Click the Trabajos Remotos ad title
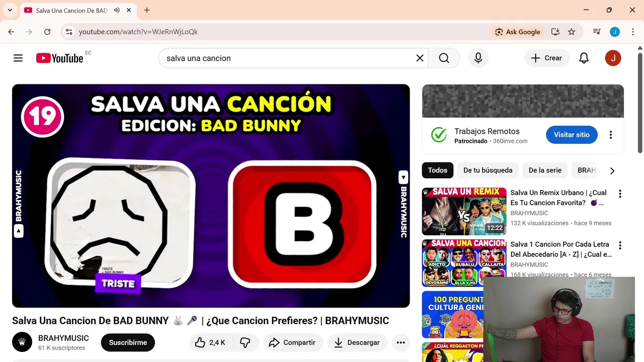Image resolution: width=644 pixels, height=362 pixels. pyautogui.click(x=487, y=131)
